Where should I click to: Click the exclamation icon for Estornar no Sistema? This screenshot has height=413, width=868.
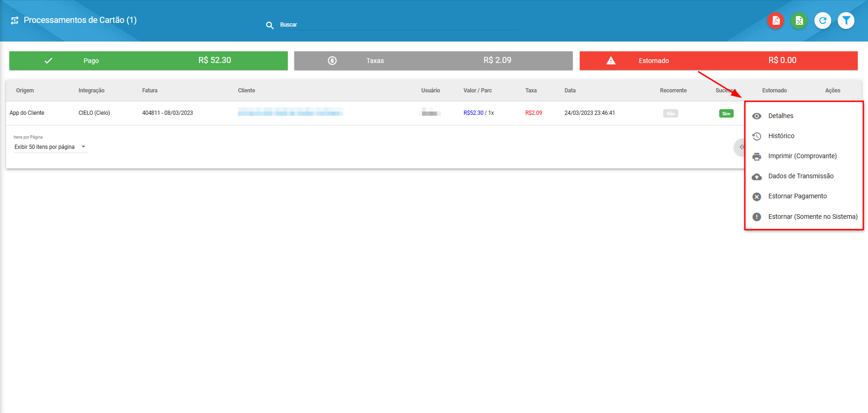coord(757,217)
